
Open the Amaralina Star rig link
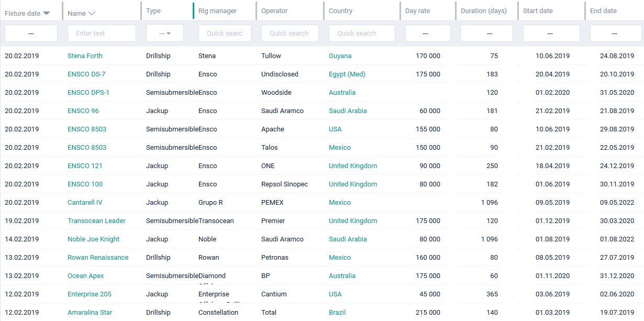click(90, 313)
